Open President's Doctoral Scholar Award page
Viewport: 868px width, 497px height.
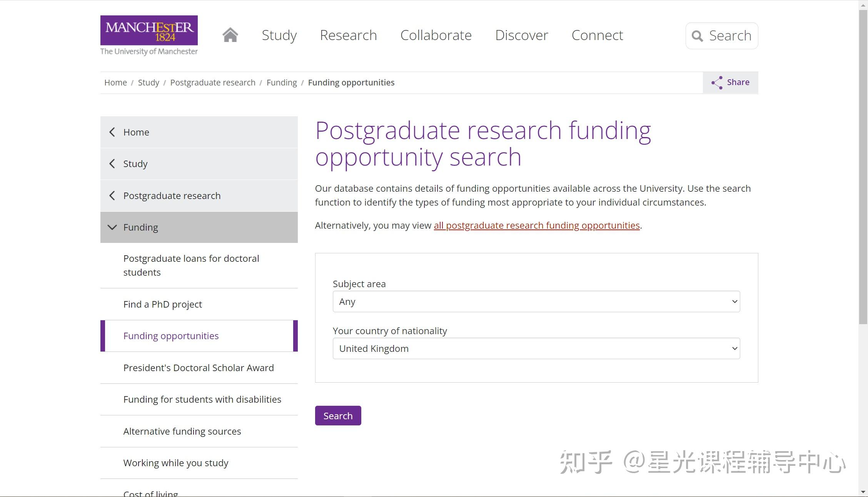point(198,368)
